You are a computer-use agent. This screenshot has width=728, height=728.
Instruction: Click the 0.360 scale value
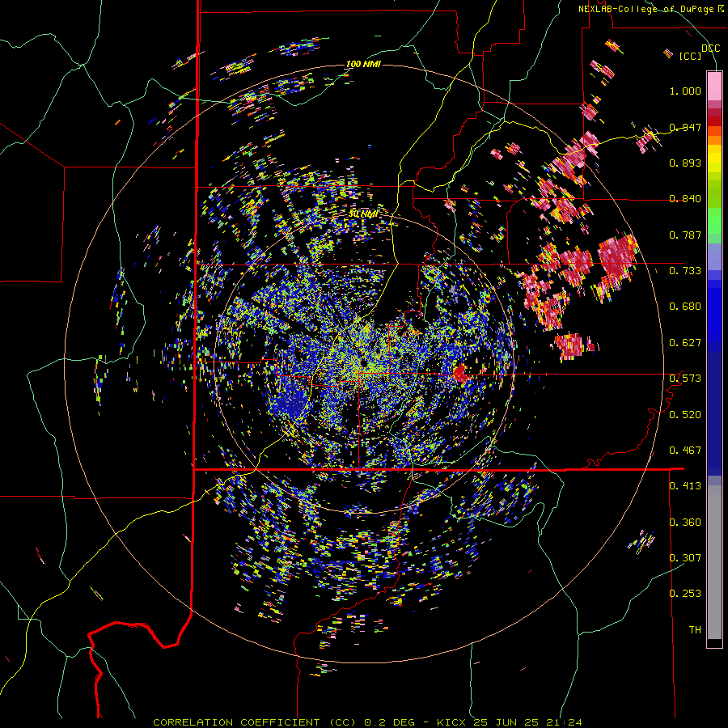(685, 523)
